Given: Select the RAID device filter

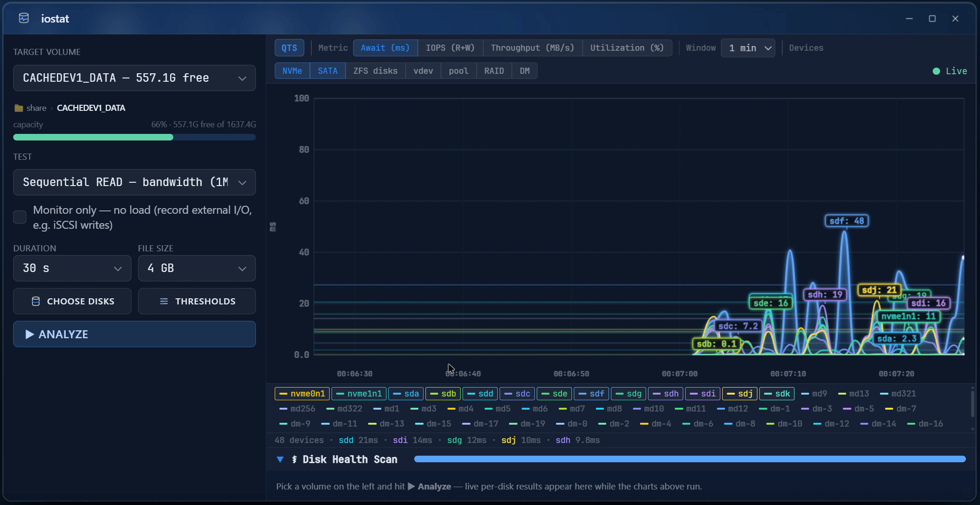Looking at the screenshot, I should point(494,71).
